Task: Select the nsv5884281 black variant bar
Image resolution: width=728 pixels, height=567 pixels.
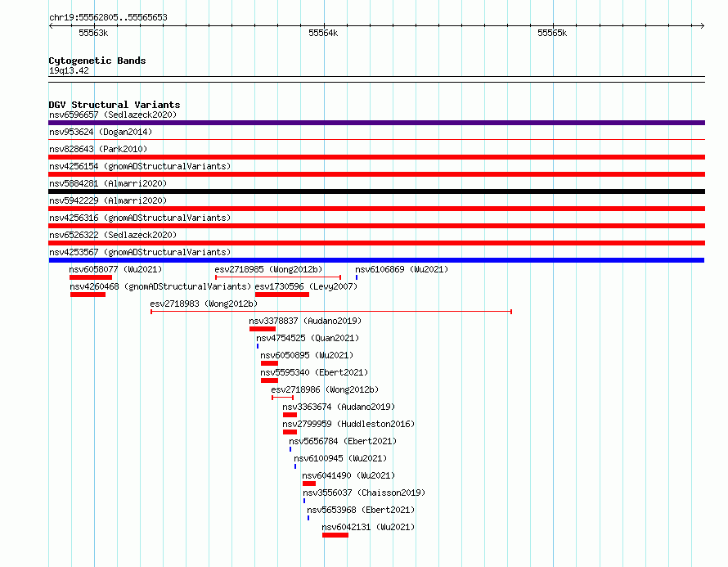Action: point(376,191)
